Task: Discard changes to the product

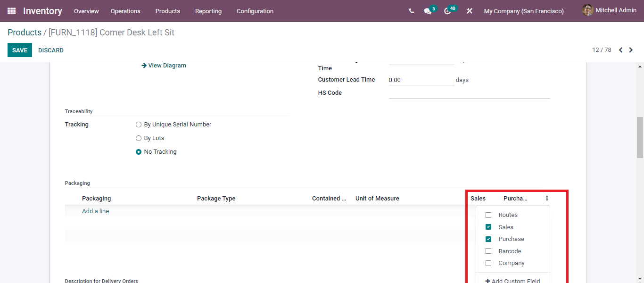Action: (51, 50)
